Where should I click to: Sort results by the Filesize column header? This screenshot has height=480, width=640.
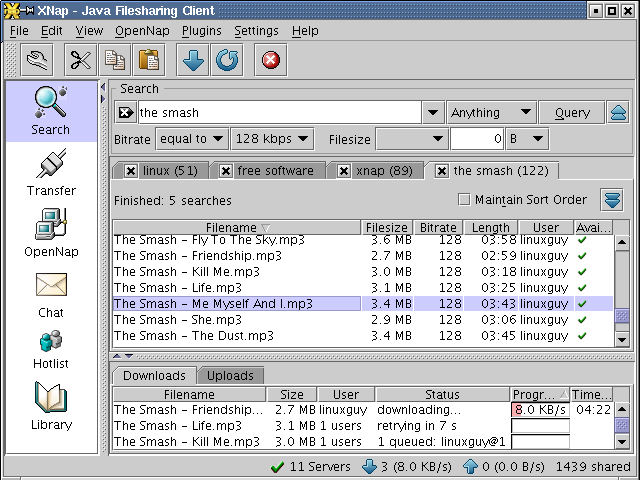coord(387,227)
